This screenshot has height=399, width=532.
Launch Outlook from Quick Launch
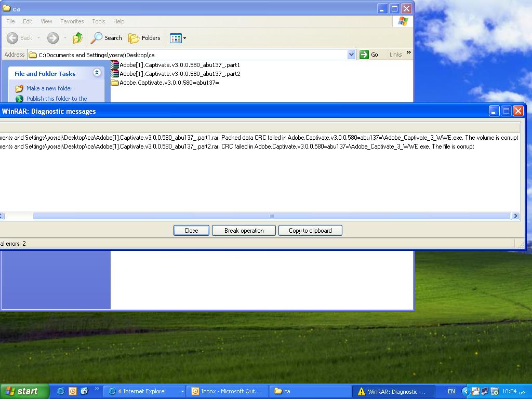click(73, 391)
